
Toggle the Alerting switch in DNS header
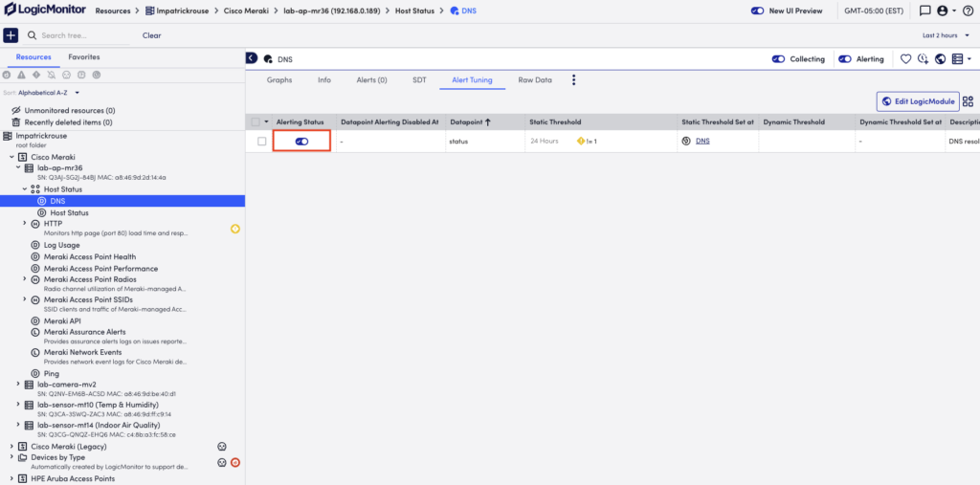click(845, 59)
